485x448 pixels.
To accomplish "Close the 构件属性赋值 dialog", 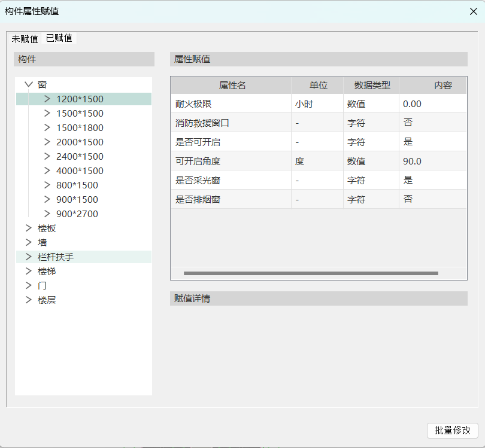I will tap(472, 11).
